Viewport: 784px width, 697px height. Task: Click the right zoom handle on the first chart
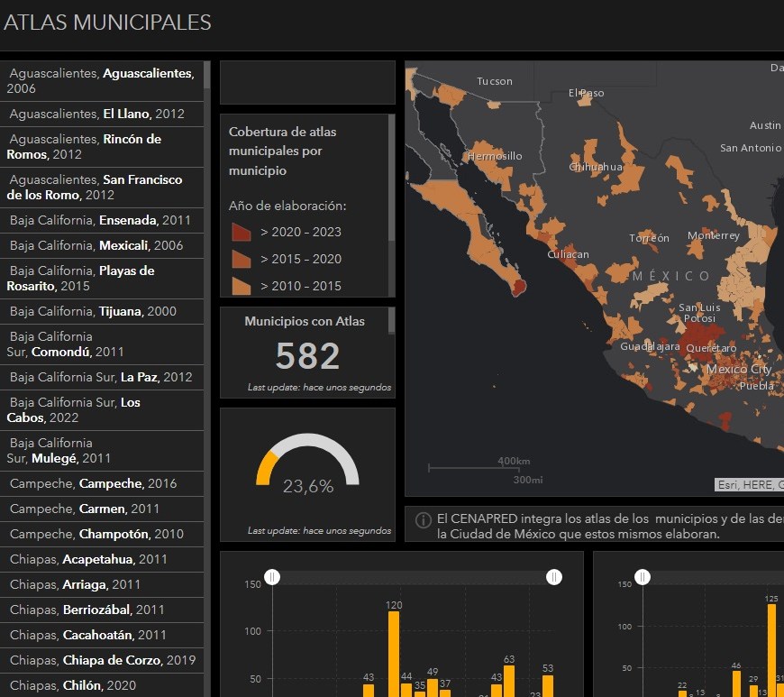554,576
